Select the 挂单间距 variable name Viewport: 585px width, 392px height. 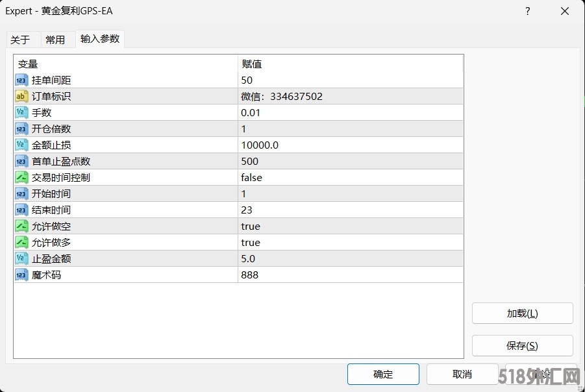coord(51,80)
